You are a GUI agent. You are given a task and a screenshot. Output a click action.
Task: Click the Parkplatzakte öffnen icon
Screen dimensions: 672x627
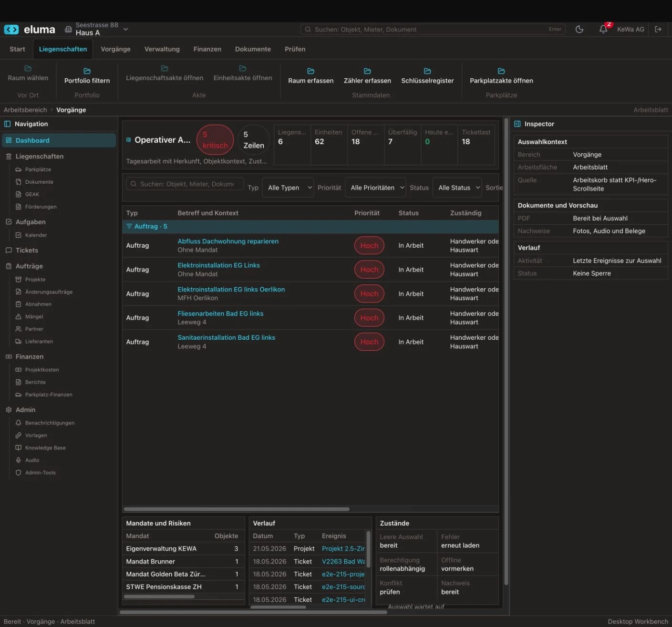(x=501, y=71)
